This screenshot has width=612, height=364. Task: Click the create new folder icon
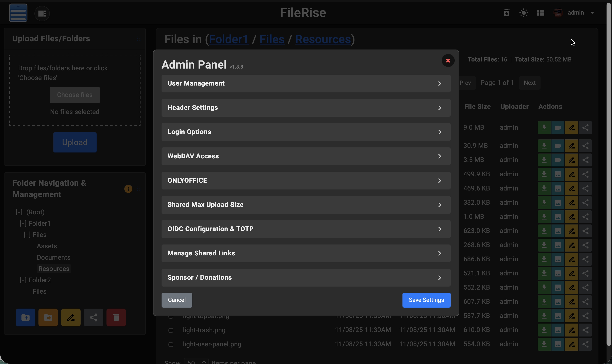[x=26, y=317]
